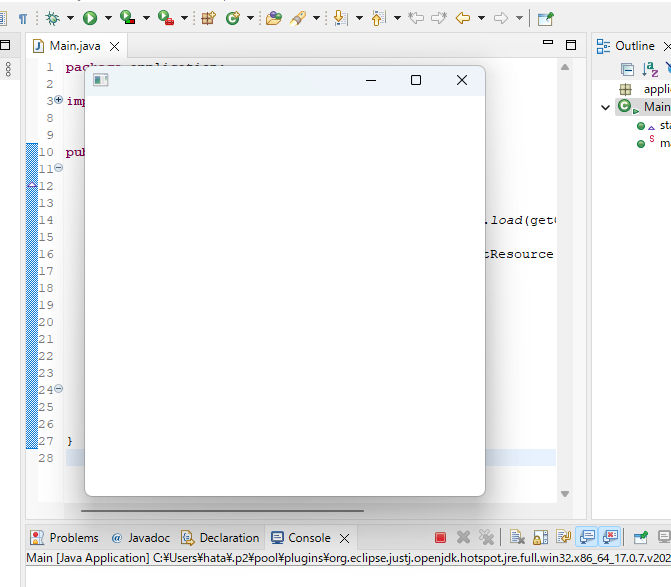This screenshot has width=671, height=587.
Task: Click the Next Edit Location icon
Action: 439,18
